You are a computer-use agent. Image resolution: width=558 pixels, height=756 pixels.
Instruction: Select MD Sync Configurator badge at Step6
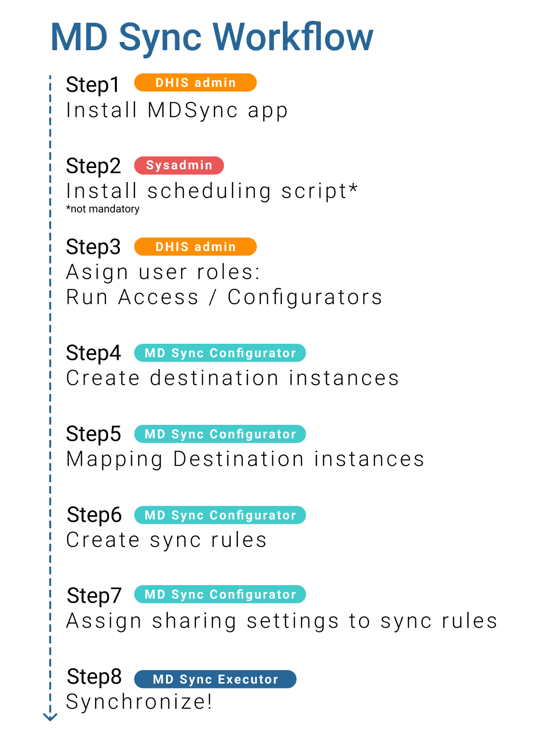[220, 515]
